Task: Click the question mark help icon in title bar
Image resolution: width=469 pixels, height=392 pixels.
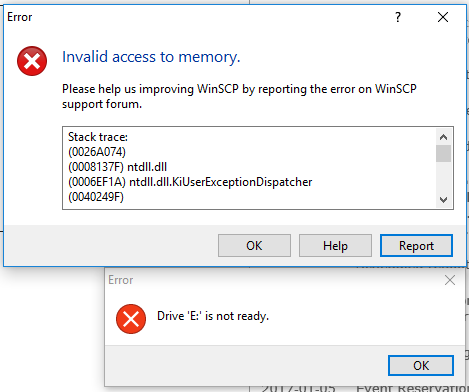Action: pos(398,17)
